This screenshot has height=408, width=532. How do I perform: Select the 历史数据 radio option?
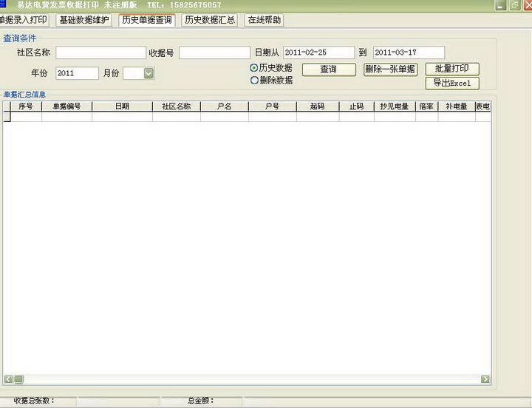pyautogui.click(x=254, y=68)
